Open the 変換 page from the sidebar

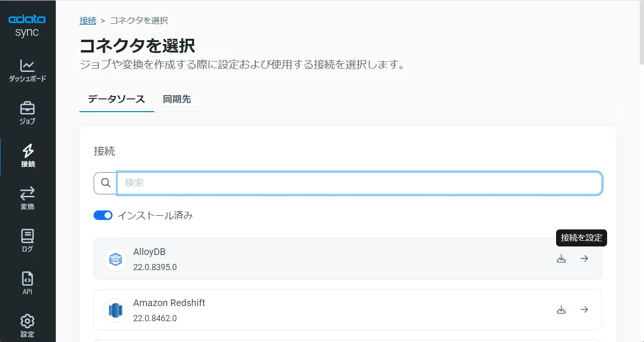pos(27,197)
